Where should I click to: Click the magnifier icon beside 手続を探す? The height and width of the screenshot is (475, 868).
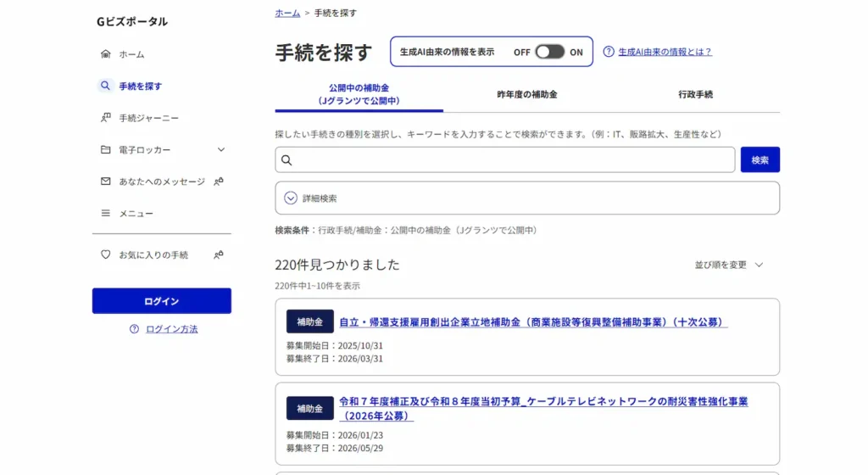pyautogui.click(x=106, y=86)
